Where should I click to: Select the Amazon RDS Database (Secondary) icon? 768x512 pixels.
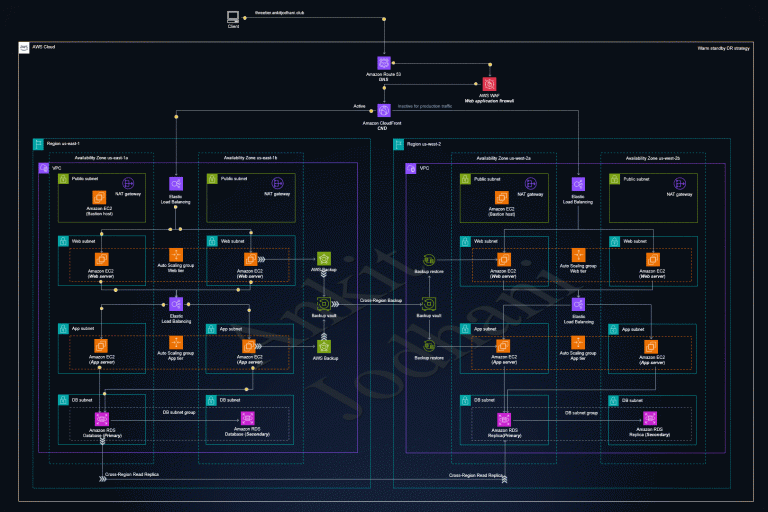(248, 418)
